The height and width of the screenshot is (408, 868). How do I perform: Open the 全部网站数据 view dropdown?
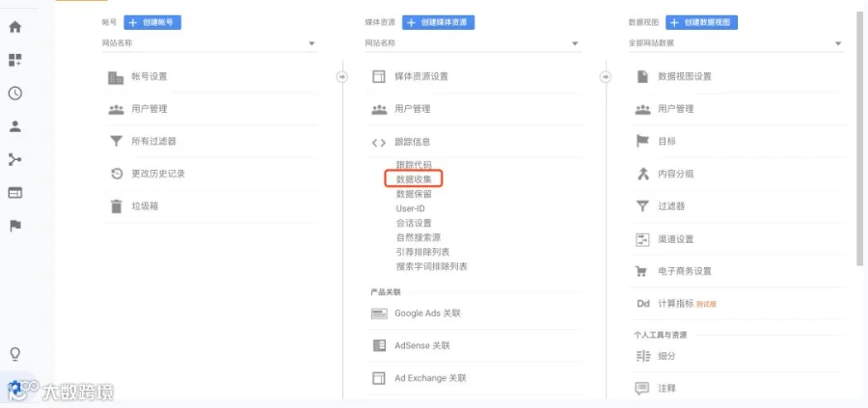tap(736, 43)
